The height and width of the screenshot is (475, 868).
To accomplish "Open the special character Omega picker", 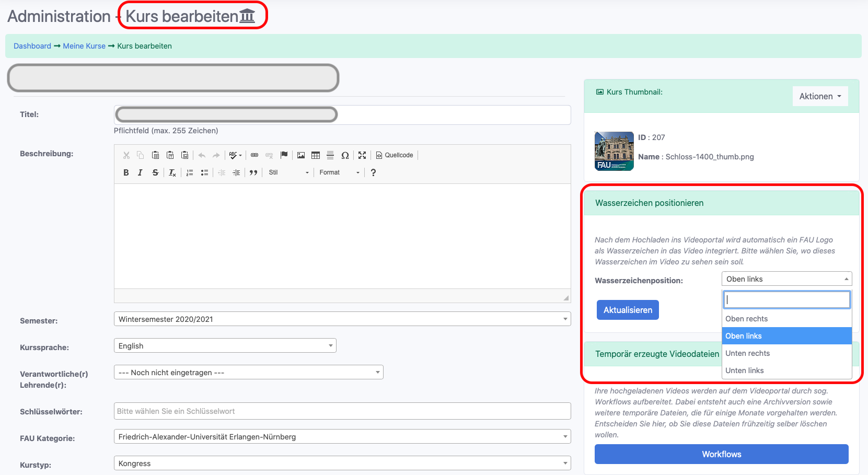I will (345, 155).
